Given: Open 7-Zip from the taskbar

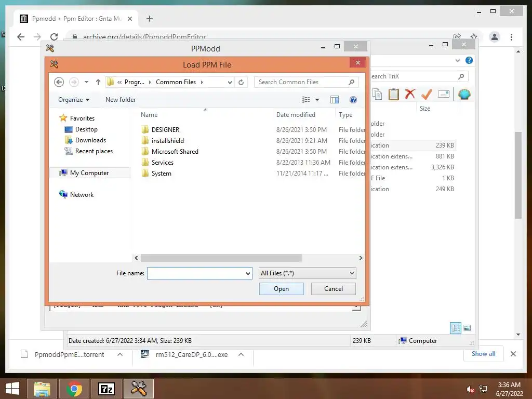Looking at the screenshot, I should coord(107,389).
